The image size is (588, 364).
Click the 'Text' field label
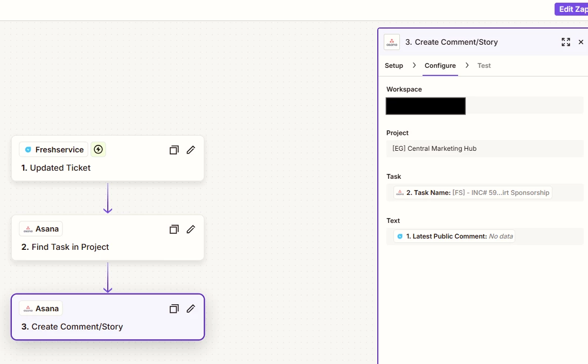click(393, 221)
